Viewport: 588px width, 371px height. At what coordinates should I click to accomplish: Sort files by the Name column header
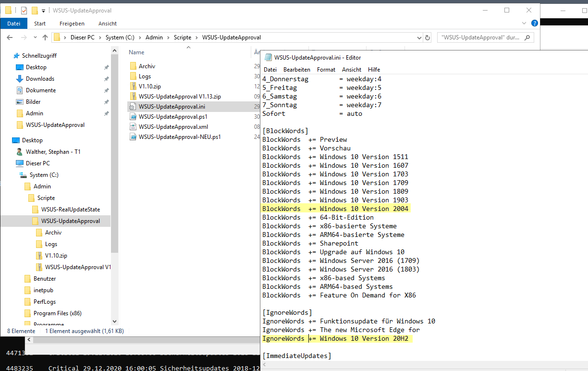tap(136, 52)
